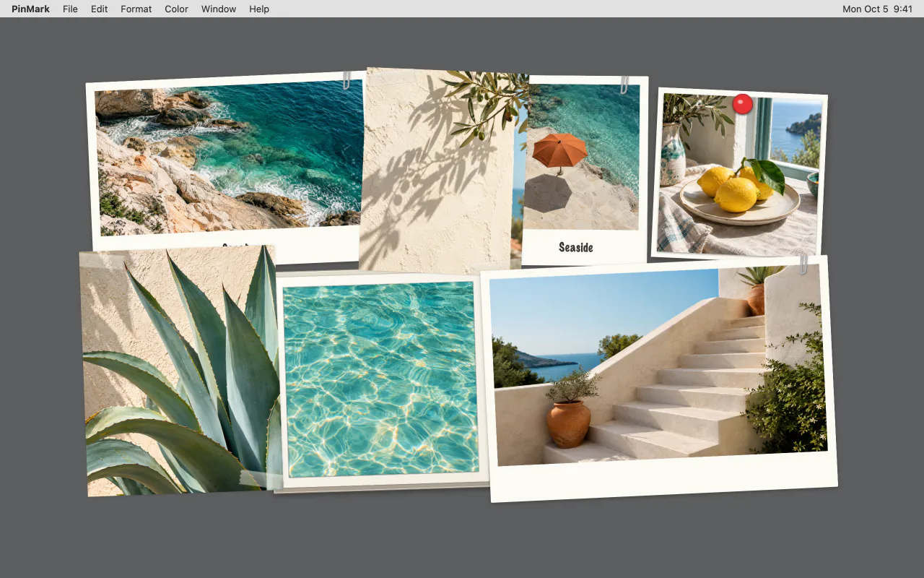Open the File menu
924x578 pixels.
(x=70, y=9)
